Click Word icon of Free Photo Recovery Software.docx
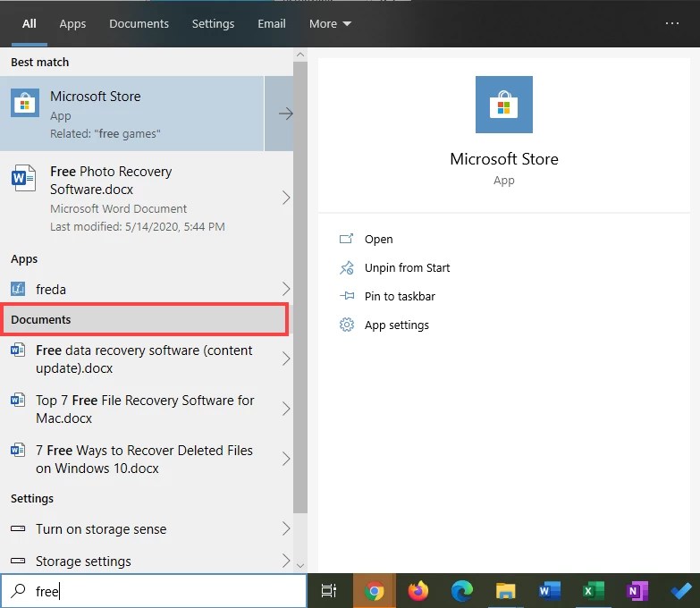 click(23, 178)
